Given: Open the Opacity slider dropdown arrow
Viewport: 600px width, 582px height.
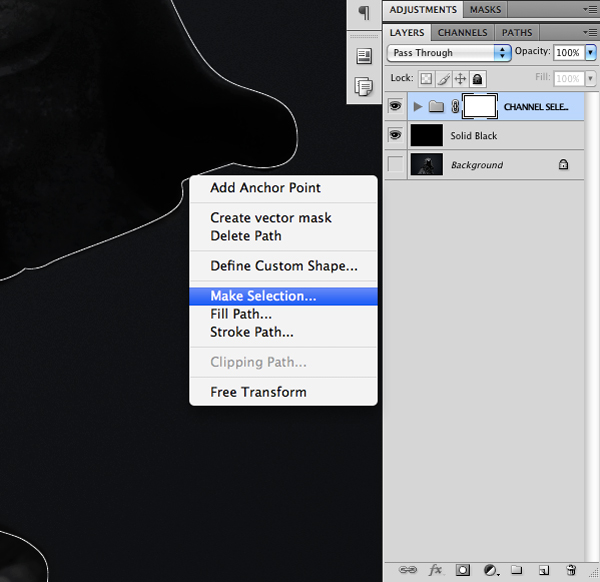Looking at the screenshot, I should coord(590,52).
